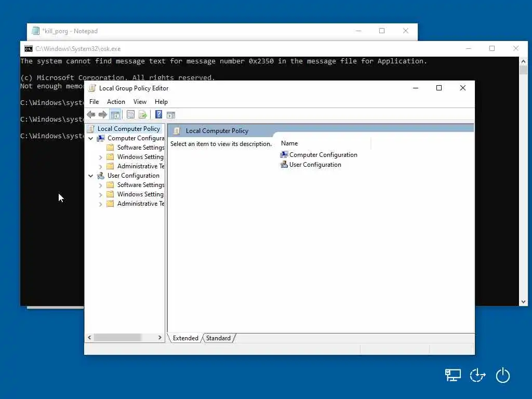Click the kill_porg Notepad title bar
The width and height of the screenshot is (532, 399).
222,31
